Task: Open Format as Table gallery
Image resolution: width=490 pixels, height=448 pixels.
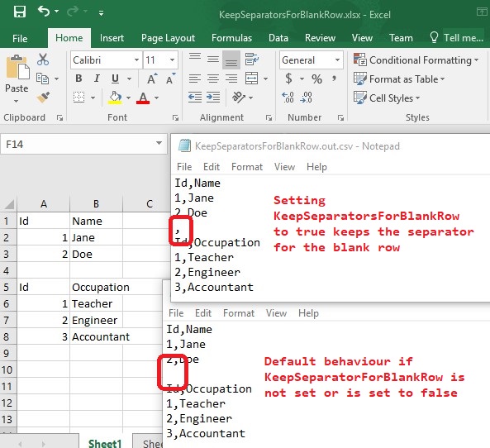Action: click(399, 79)
